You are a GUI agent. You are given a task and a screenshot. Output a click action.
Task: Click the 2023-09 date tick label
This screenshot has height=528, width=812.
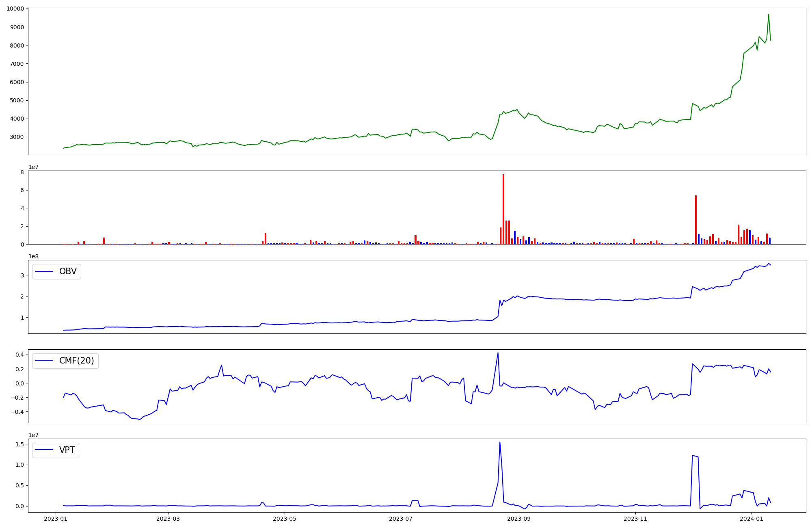pyautogui.click(x=519, y=519)
